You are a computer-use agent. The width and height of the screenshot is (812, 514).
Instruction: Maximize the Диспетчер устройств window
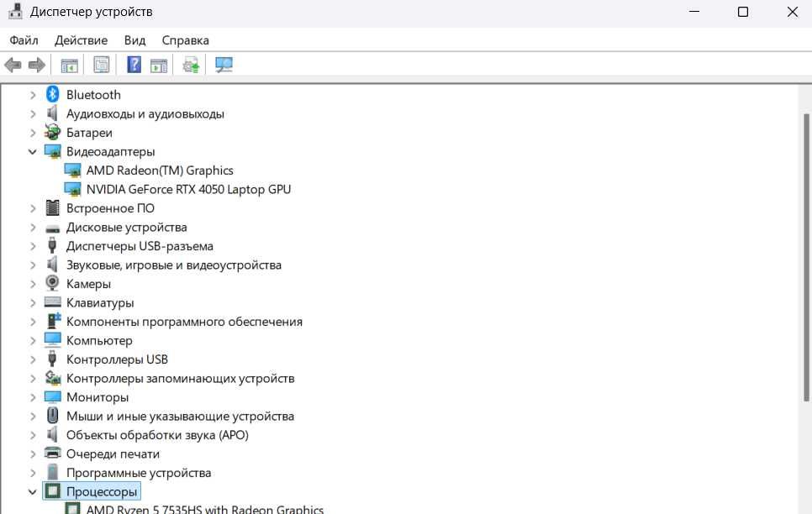coord(742,12)
